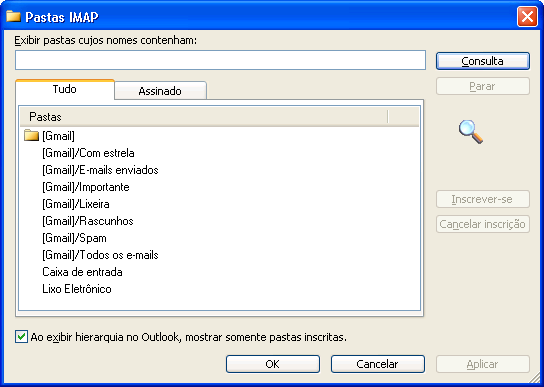Click the folder name filter field
Viewport: 544px width, 387px height.
pyautogui.click(x=220, y=60)
